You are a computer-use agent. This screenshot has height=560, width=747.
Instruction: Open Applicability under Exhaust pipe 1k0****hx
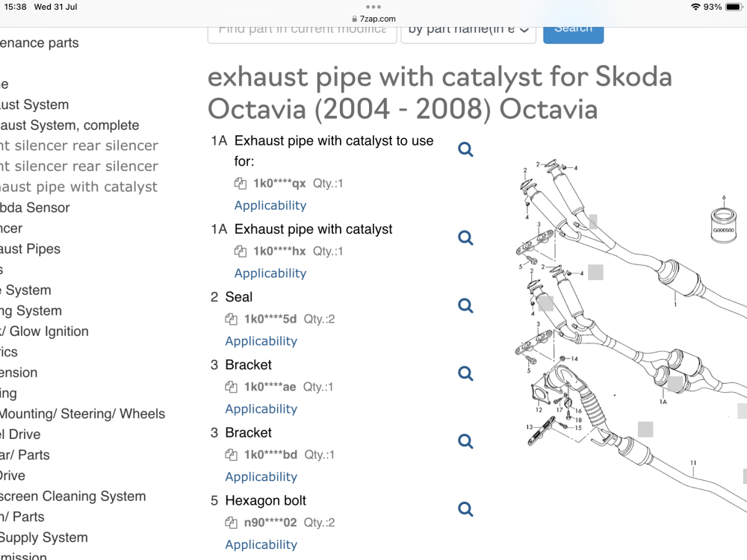270,273
